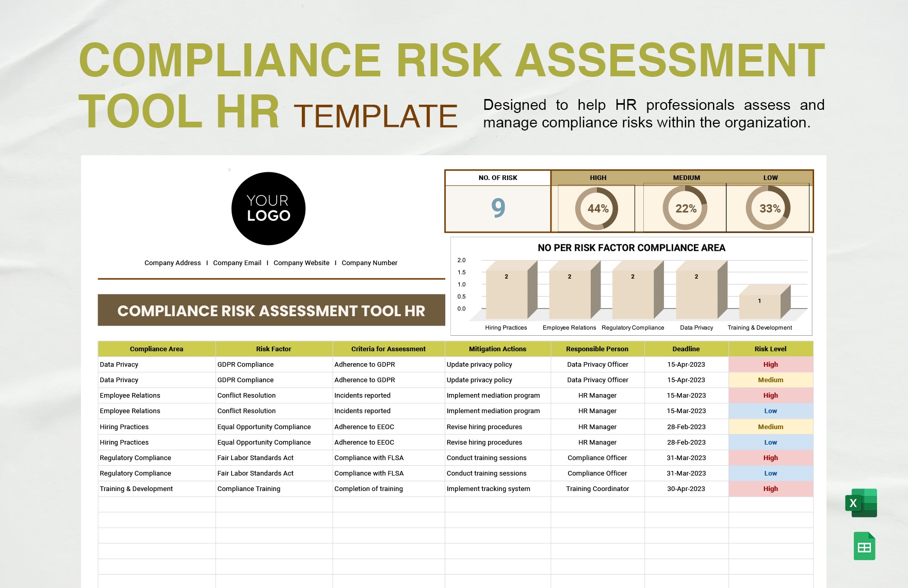Click the Company Email text
908x588 pixels.
point(237,263)
